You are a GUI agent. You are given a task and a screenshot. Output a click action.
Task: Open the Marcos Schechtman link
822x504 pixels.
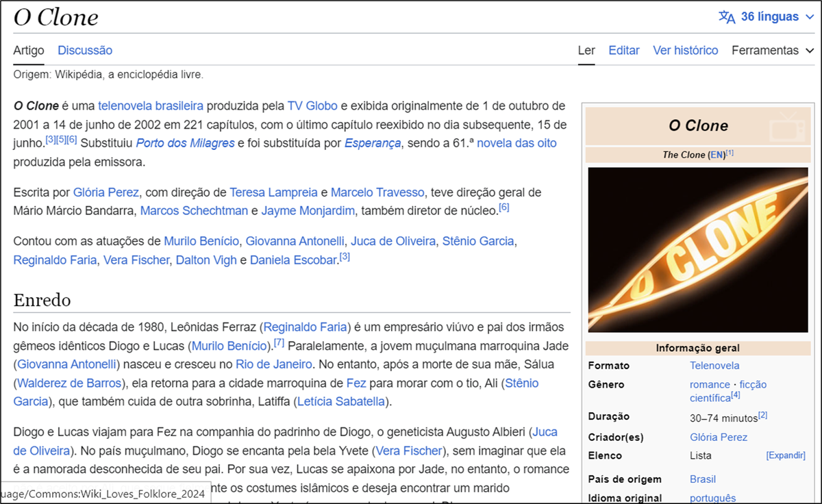[194, 210]
